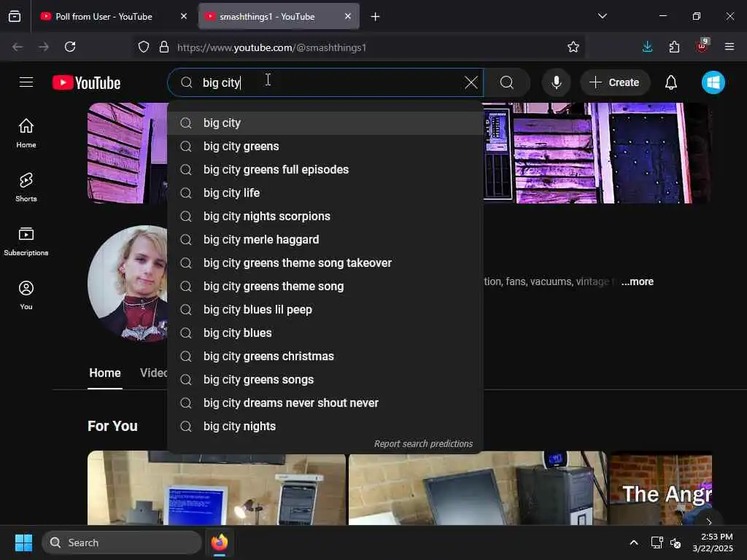Open the extensions puzzle icon
The height and width of the screenshot is (560, 747).
click(674, 47)
